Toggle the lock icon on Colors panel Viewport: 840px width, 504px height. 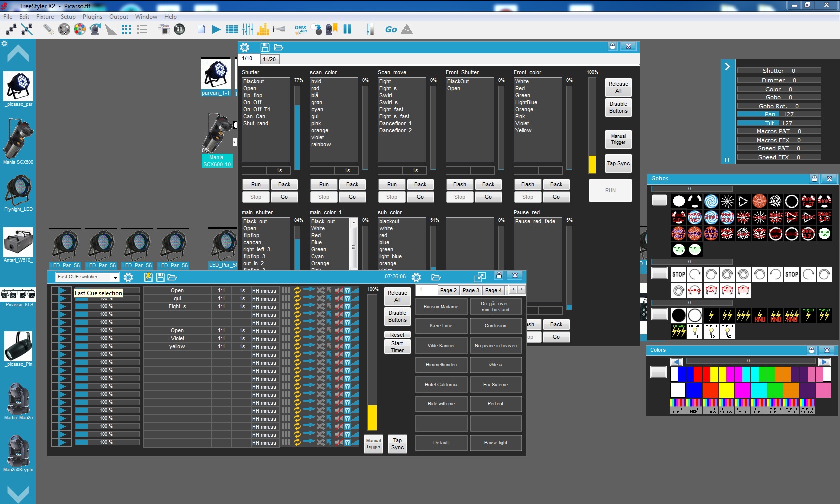(x=811, y=350)
